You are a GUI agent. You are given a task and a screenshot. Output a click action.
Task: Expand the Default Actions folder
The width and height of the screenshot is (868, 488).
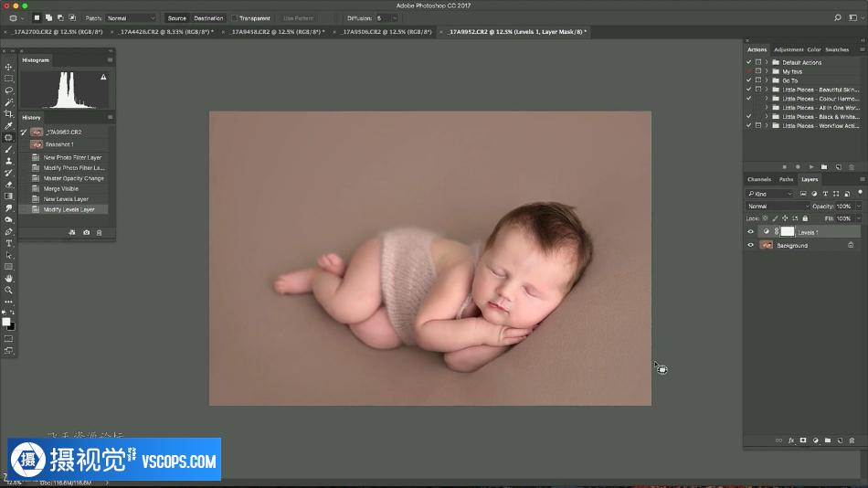tap(767, 62)
